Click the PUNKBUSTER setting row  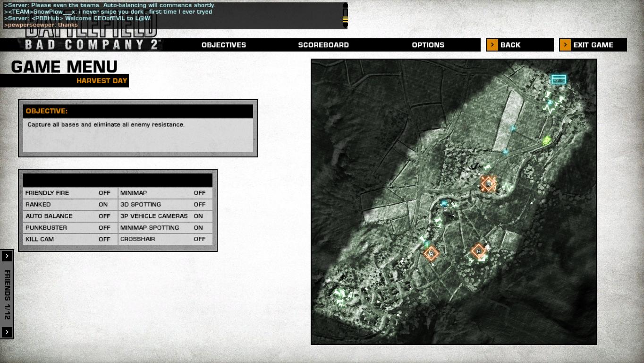tap(70, 227)
